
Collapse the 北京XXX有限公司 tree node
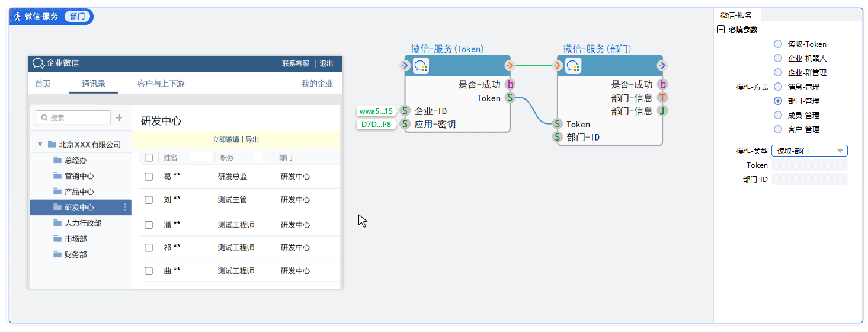tap(40, 144)
